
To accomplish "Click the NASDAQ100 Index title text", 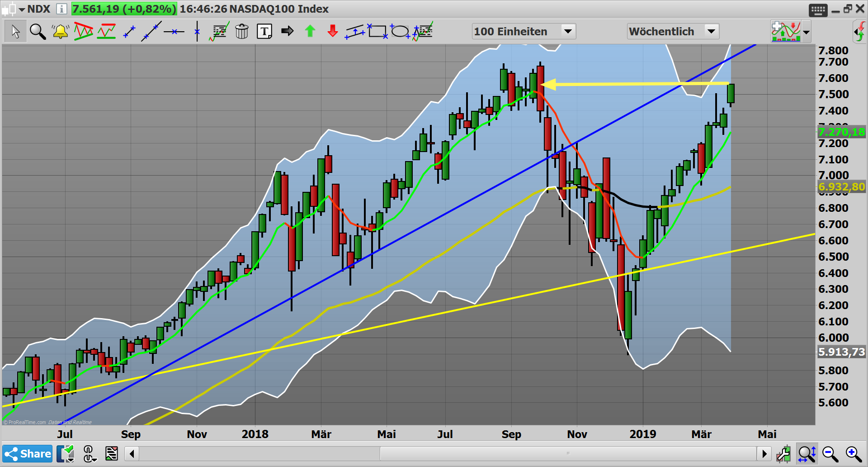I will click(279, 9).
